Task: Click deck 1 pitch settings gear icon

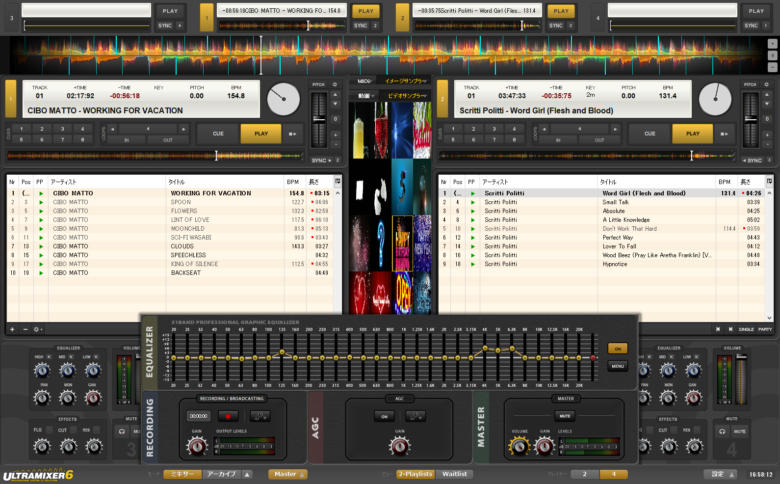Action: pos(335,85)
